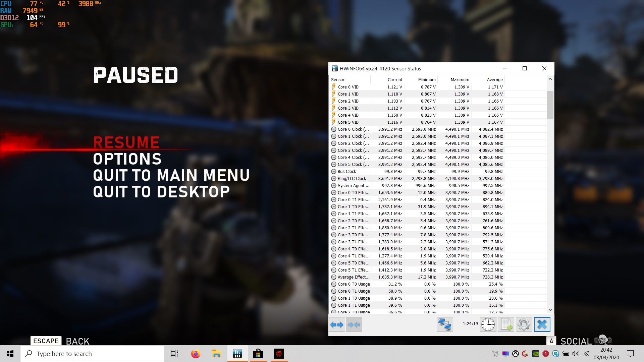Click the red notification badge tray icon
The image size is (644, 362).
point(546,354)
